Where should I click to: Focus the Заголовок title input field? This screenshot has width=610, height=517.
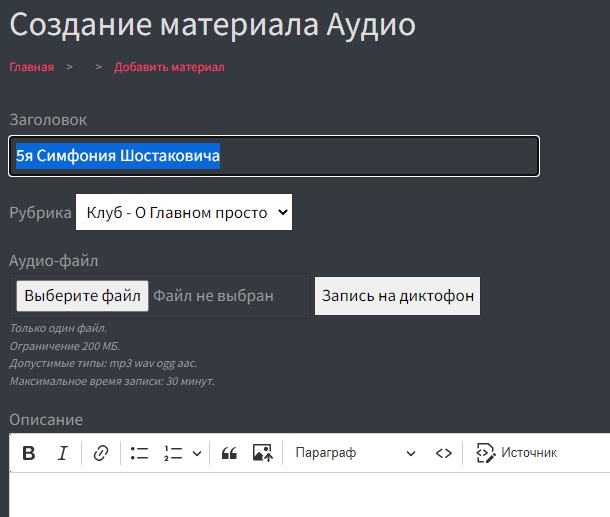tap(274, 156)
